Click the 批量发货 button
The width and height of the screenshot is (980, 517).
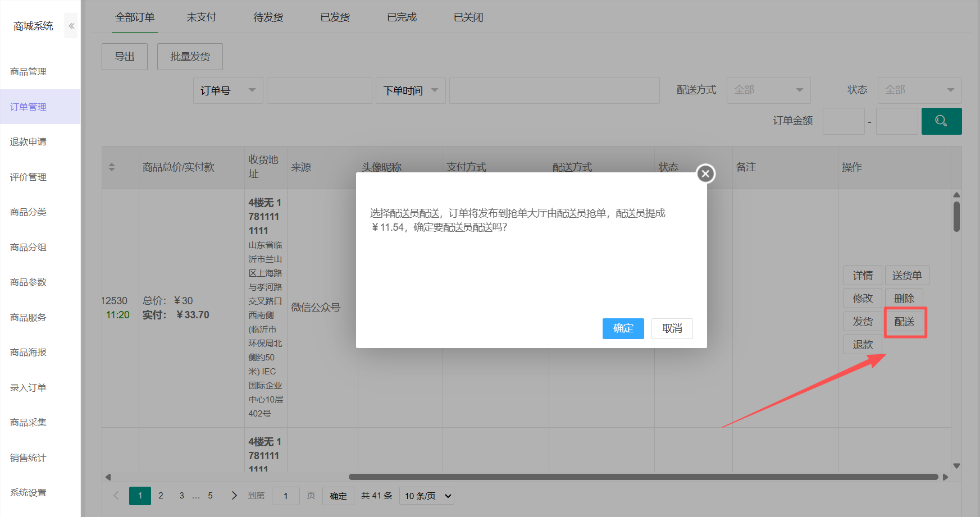click(190, 57)
